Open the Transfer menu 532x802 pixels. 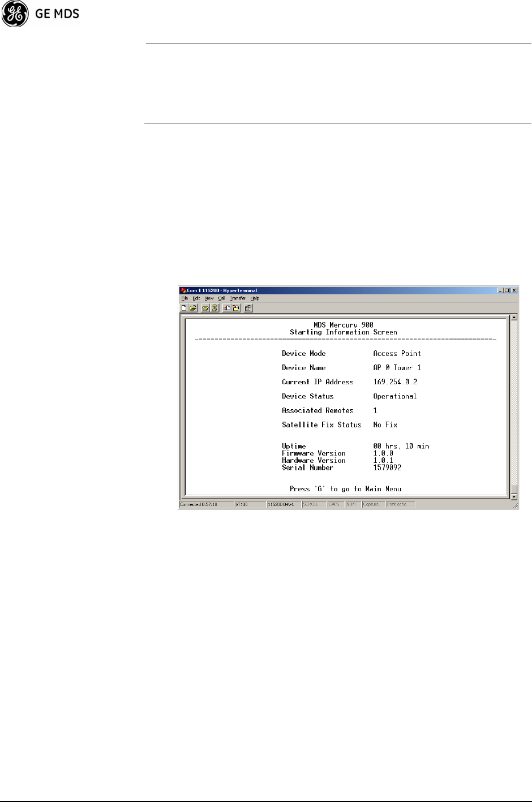238,298
